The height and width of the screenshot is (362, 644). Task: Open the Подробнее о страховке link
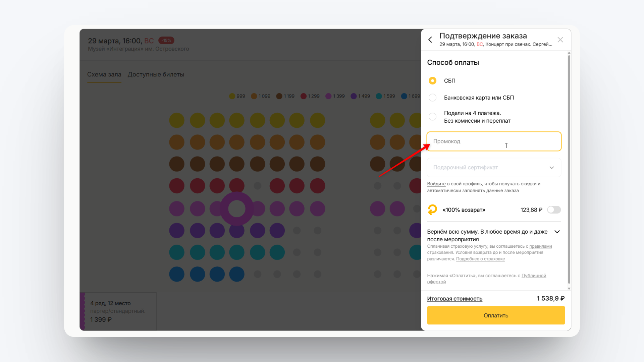coord(480,259)
